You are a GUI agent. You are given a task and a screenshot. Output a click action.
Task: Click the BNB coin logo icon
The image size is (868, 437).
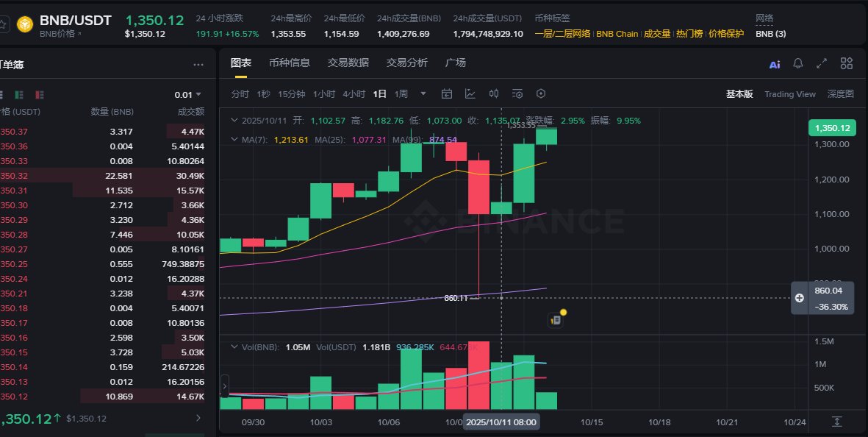[25, 24]
